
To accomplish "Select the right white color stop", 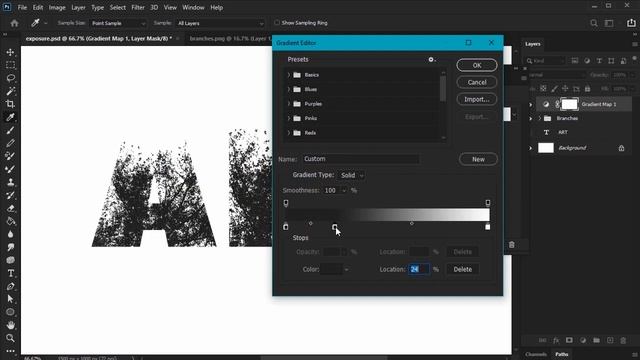I will pos(487,227).
